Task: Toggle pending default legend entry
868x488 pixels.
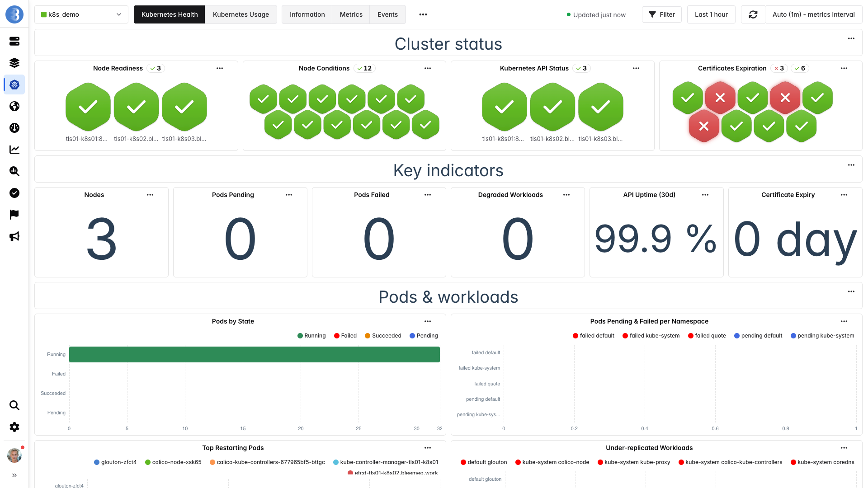Action: [758, 336]
